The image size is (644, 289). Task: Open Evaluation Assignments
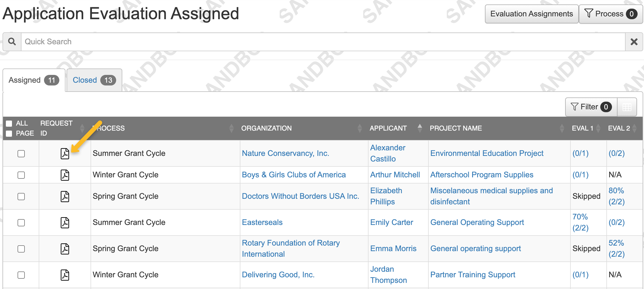pos(531,13)
